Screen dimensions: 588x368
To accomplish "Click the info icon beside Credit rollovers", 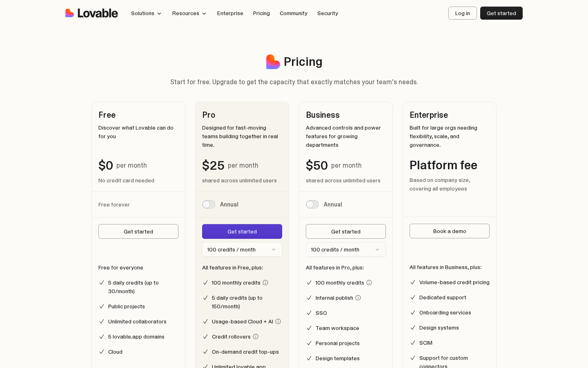I will click(256, 337).
